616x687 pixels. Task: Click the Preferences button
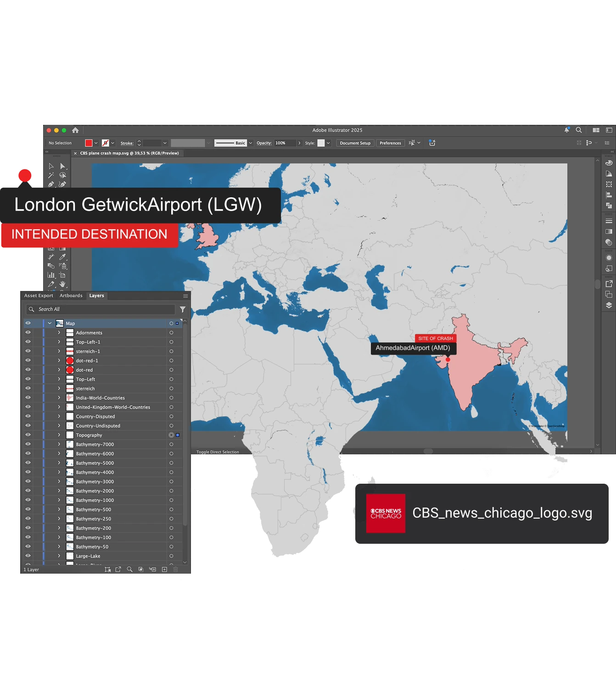(x=390, y=143)
